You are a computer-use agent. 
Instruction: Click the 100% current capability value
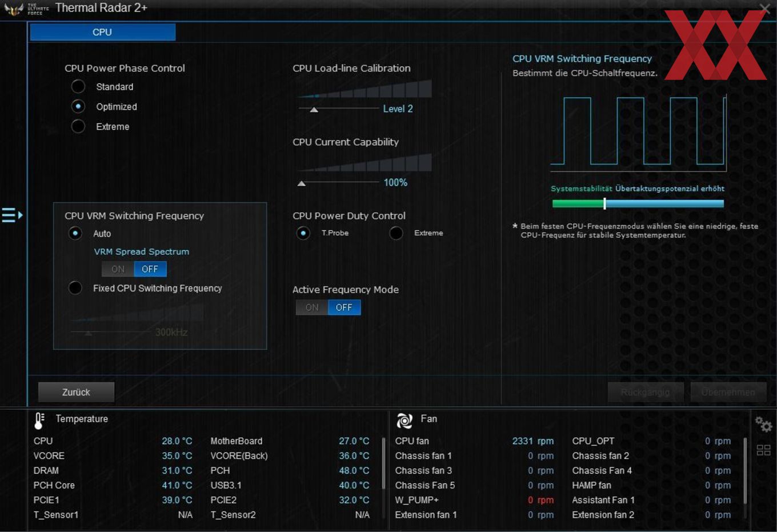point(395,183)
